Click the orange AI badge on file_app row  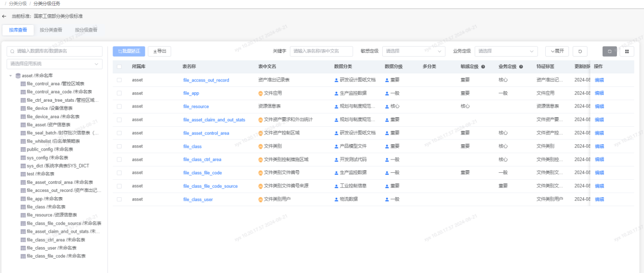pos(260,93)
